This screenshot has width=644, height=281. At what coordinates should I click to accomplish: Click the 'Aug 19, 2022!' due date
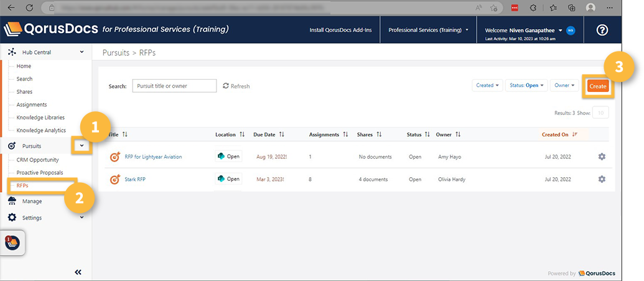click(x=271, y=157)
